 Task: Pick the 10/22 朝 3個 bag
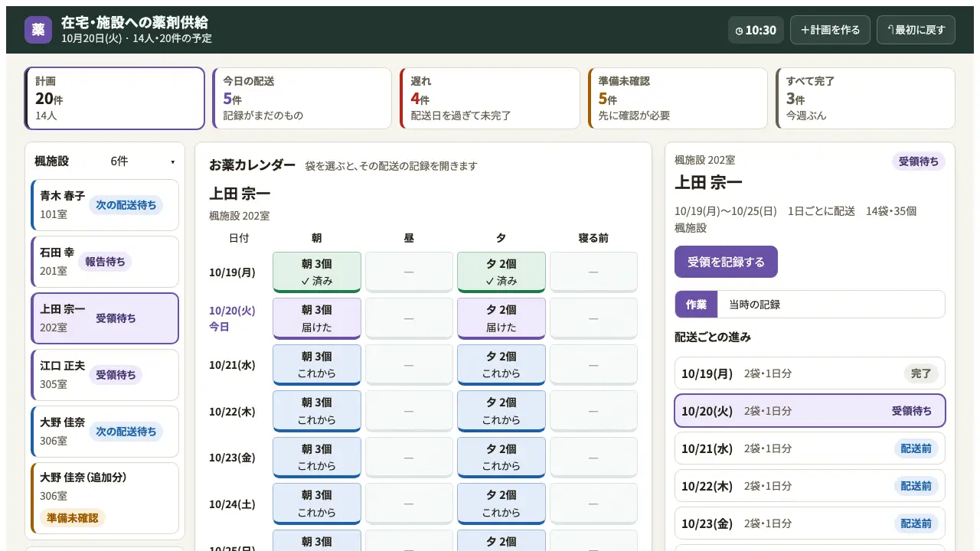click(x=317, y=411)
